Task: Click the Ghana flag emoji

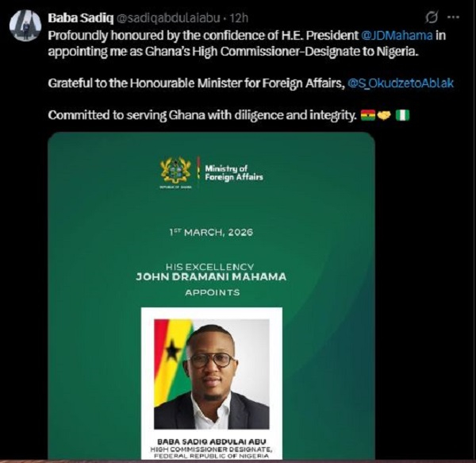Action: (367, 115)
